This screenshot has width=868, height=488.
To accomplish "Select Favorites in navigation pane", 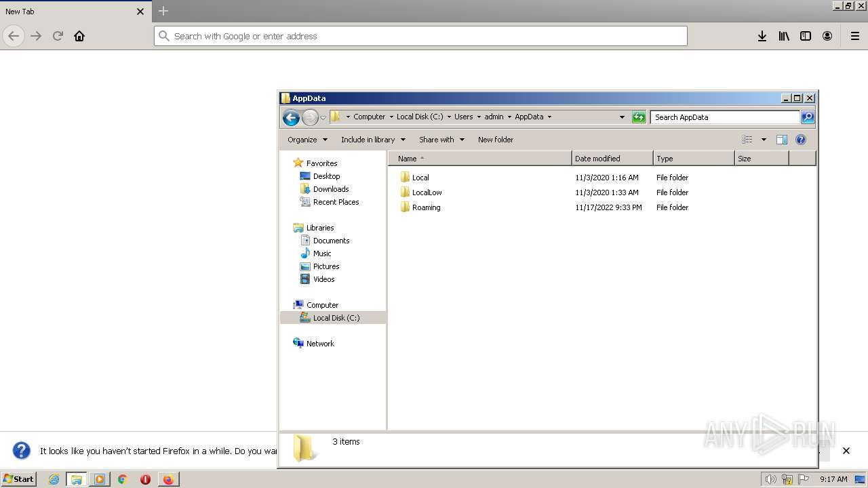I will 321,163.
